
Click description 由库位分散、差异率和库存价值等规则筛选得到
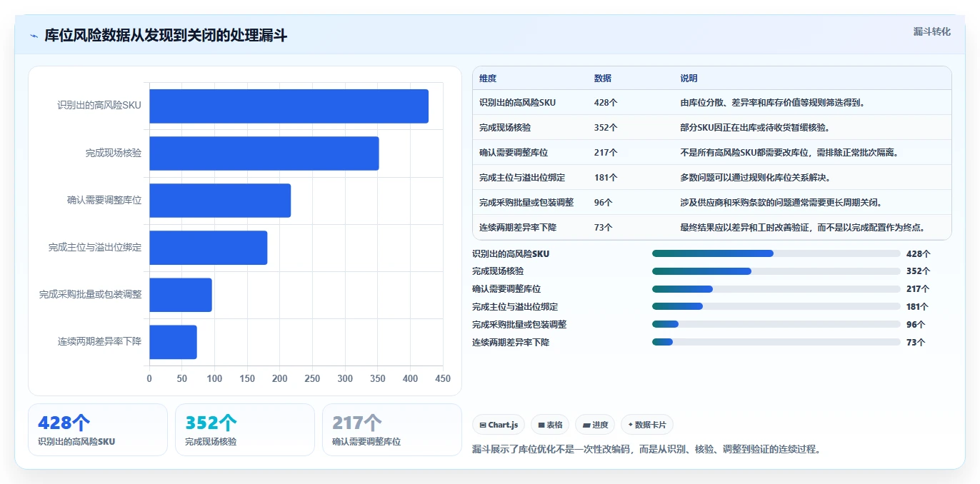pos(773,103)
